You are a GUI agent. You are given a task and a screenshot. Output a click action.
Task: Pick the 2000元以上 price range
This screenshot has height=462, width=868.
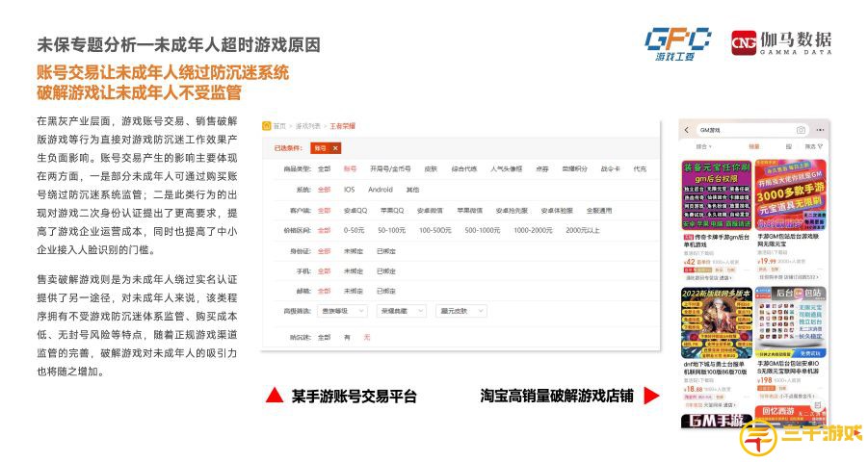coord(583,230)
